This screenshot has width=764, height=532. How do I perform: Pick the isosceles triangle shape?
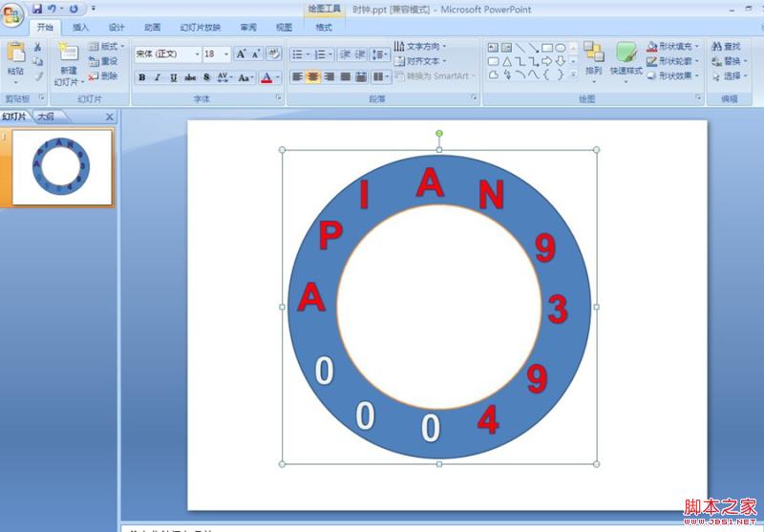click(x=507, y=61)
